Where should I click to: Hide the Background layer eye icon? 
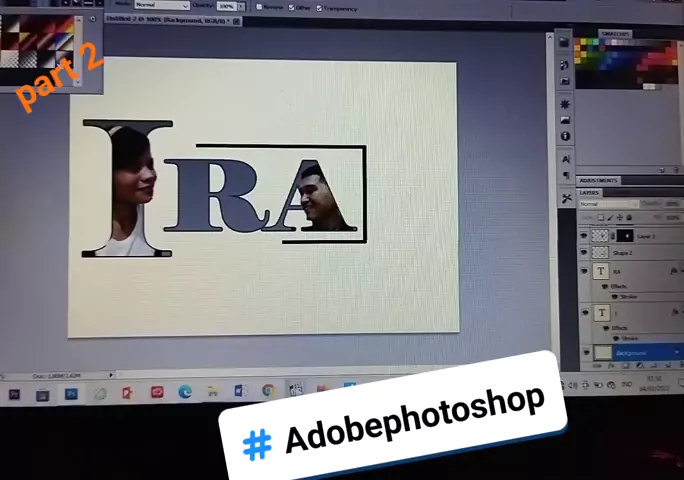click(585, 352)
